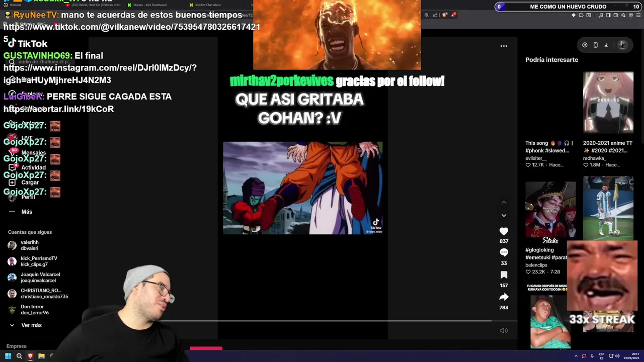The image size is (644, 362).
Task: Click the browser zoom magnifier icon
Action: click(x=427, y=15)
